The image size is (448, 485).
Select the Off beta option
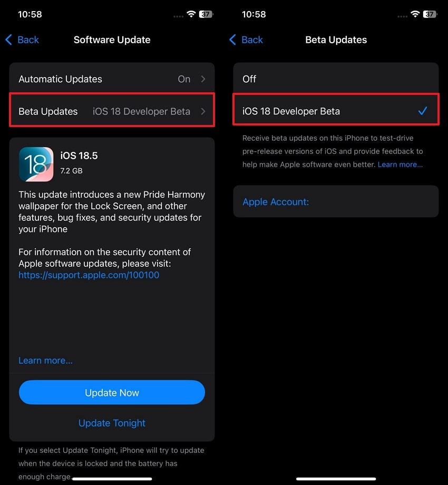[336, 79]
